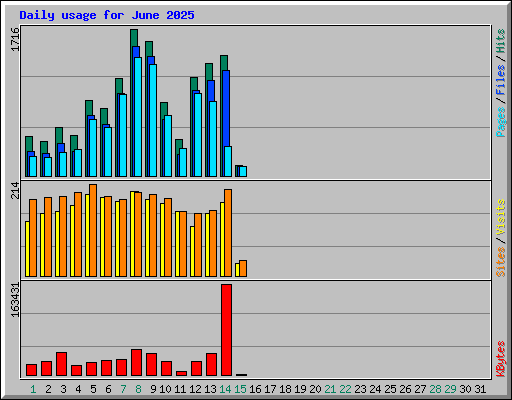Click day label 31 on the x-axis
Image resolution: width=512 pixels, height=400 pixels.
pyautogui.click(x=480, y=389)
